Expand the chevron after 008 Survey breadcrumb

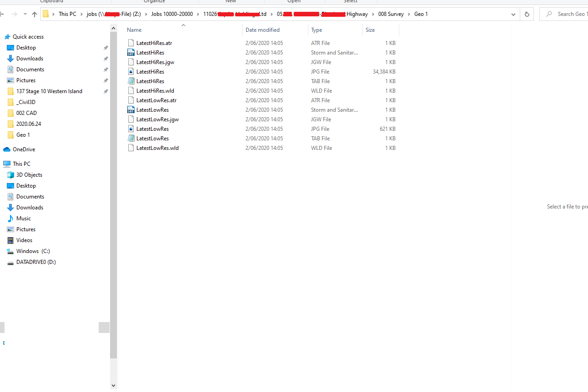click(409, 14)
